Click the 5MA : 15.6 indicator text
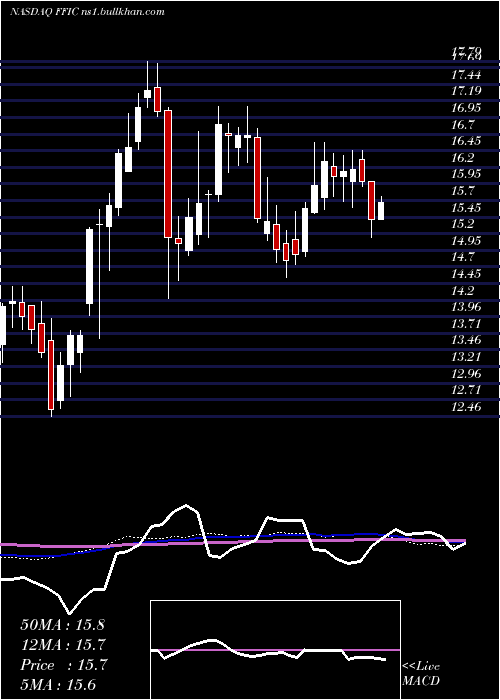The height and width of the screenshot is (700, 500). coord(58,684)
